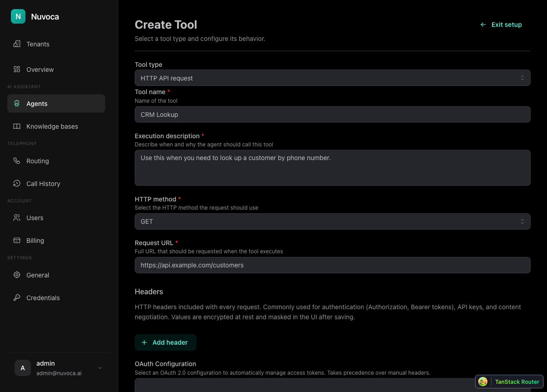The image size is (547, 392).
Task: Open the Users page
Action: tap(56, 217)
